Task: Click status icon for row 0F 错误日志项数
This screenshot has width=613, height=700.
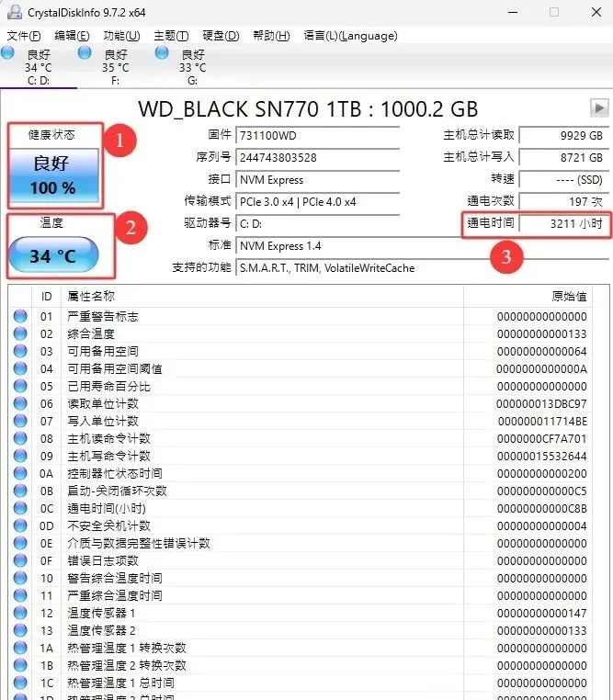Action: click(20, 560)
